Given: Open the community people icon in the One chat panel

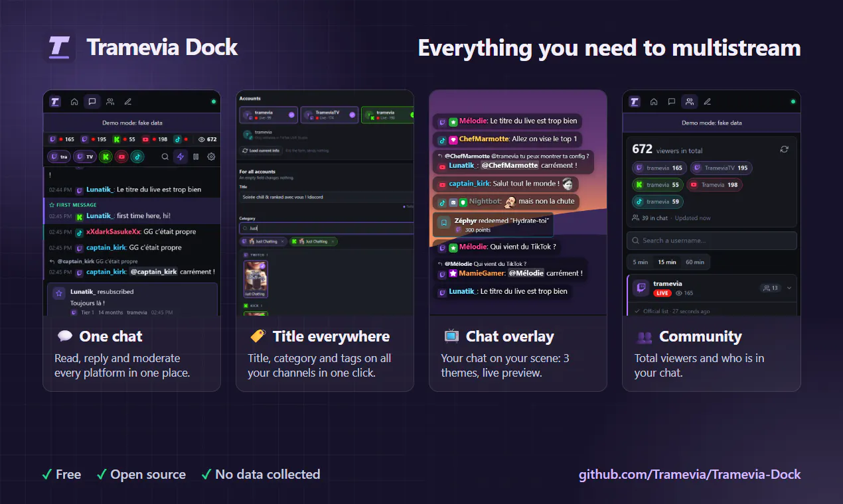Looking at the screenshot, I should pos(110,101).
